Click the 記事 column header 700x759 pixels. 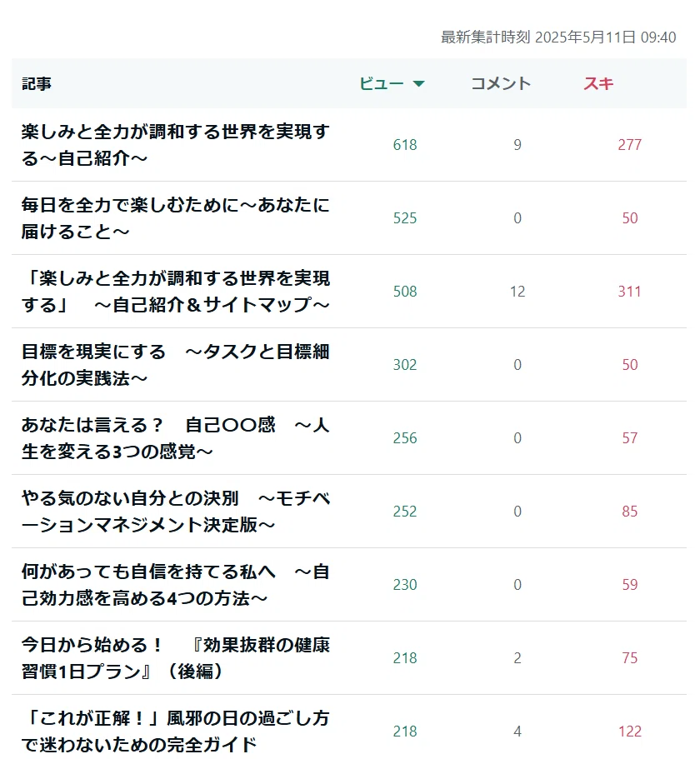(37, 84)
